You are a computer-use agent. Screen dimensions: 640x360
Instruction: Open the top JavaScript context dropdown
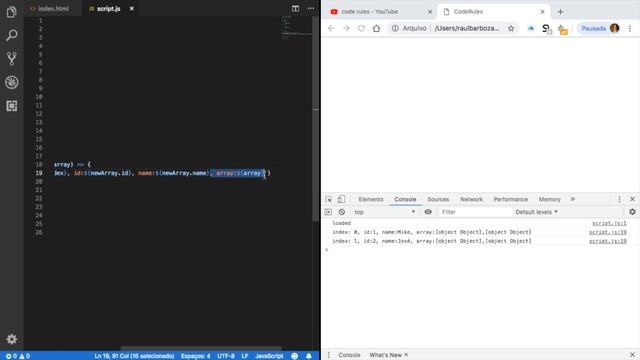384,212
